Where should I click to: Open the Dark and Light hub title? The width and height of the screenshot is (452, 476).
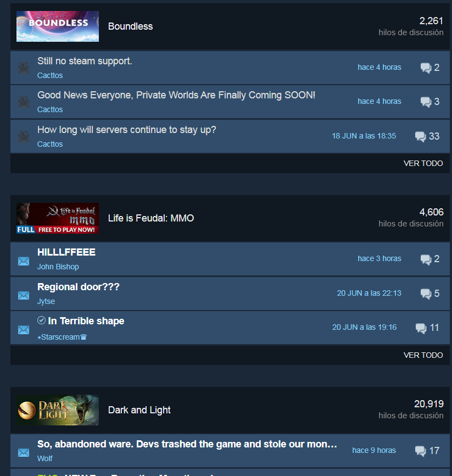coord(139,410)
